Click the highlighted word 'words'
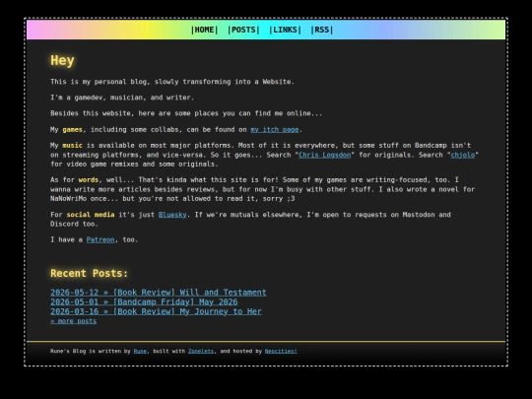532x399 pixels. [89, 180]
